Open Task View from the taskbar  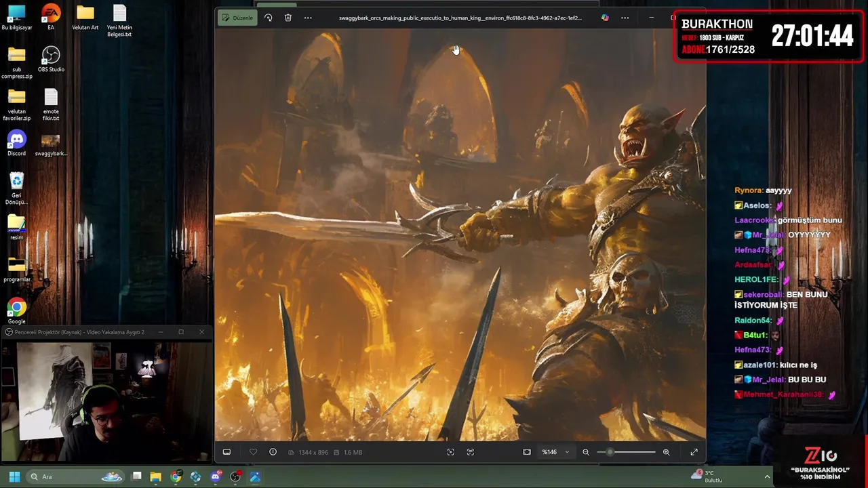pyautogui.click(x=136, y=476)
